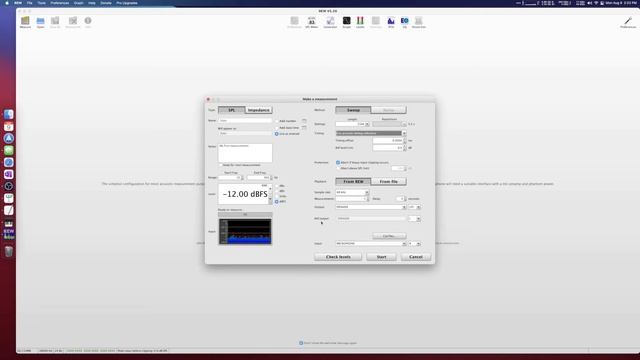Viewport: 640px width, 360px height.
Task: Open the Generator tool
Action: 330,22
